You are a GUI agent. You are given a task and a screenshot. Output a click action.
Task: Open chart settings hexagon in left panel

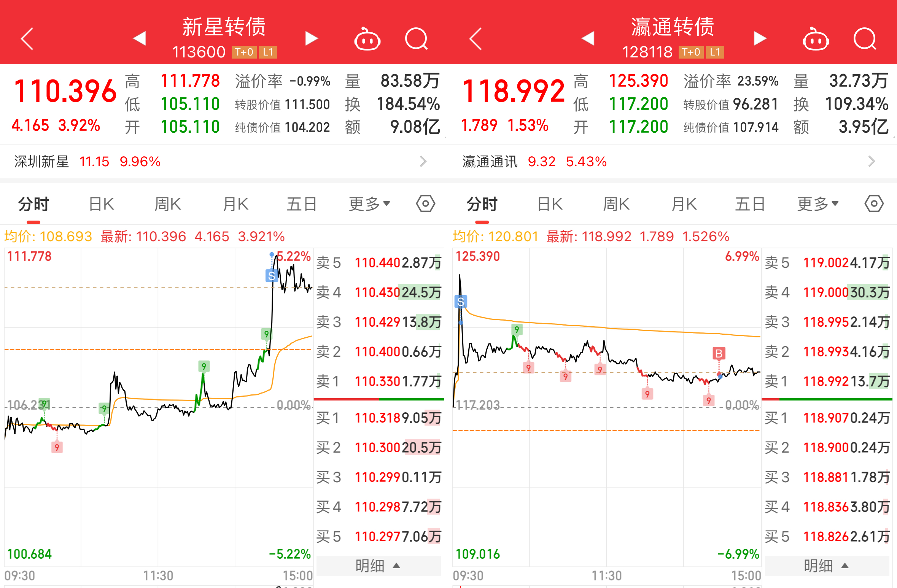coord(425,204)
